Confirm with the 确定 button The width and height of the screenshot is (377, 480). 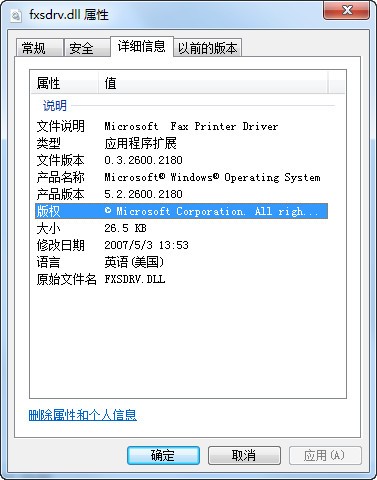[x=163, y=455]
